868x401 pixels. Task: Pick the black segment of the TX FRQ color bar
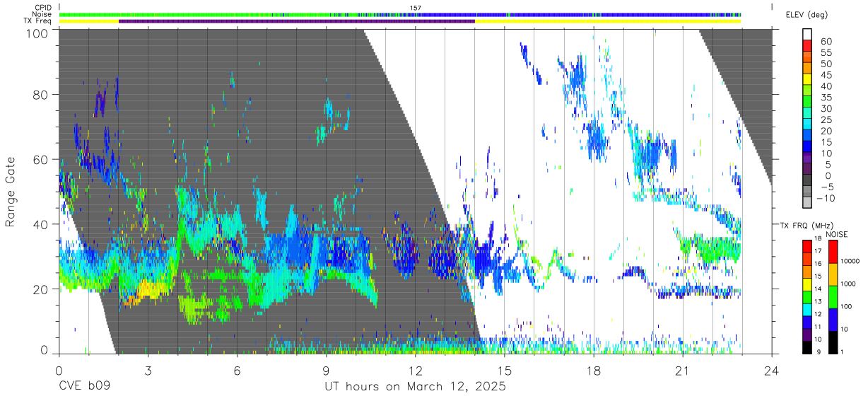tap(807, 346)
